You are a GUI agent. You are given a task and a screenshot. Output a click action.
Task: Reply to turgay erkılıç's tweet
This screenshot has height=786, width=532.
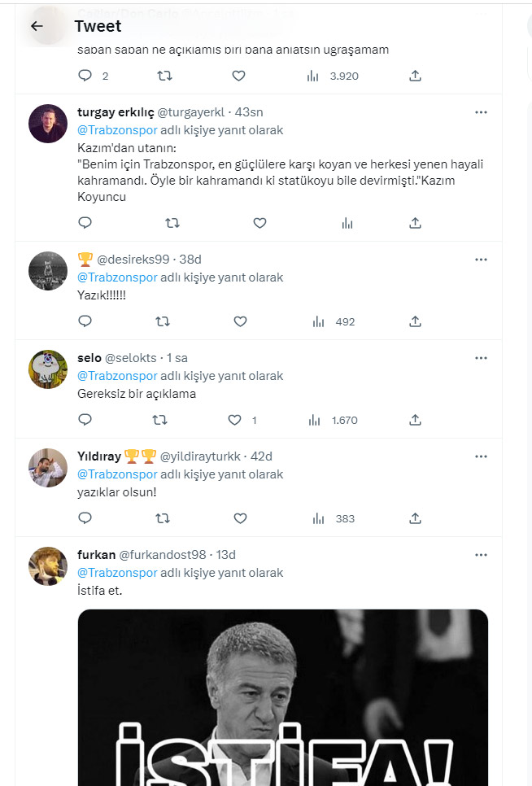pos(85,223)
